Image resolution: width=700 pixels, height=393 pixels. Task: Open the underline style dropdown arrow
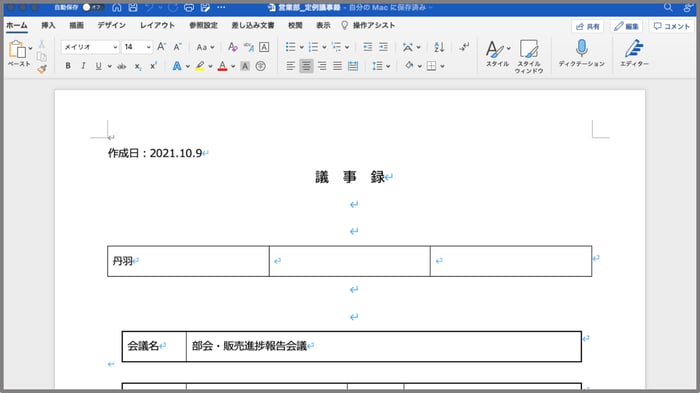click(109, 67)
